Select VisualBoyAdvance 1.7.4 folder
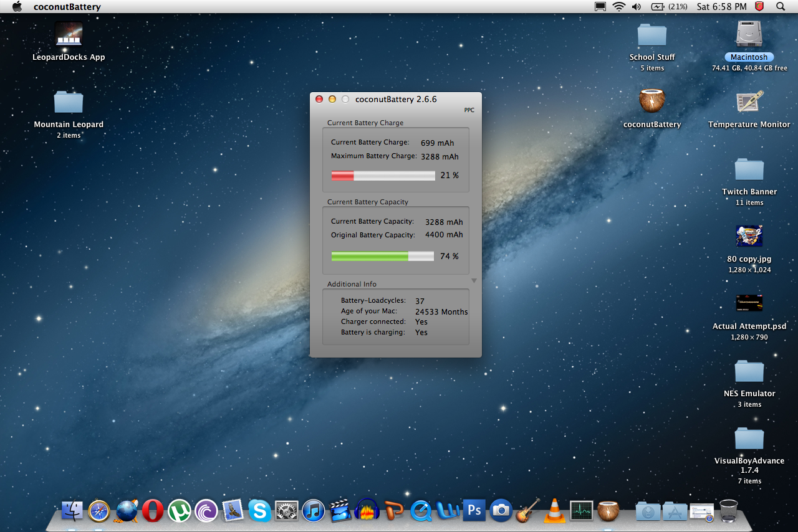798x532 pixels. click(x=749, y=438)
